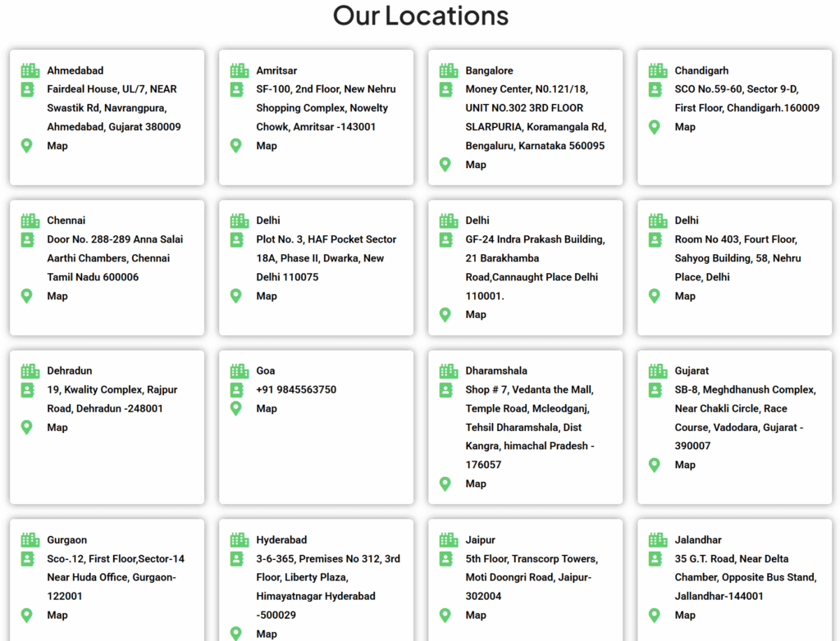Click the building icon beside Hyderabad
Image resolution: width=840 pixels, height=641 pixels.
coord(239,540)
